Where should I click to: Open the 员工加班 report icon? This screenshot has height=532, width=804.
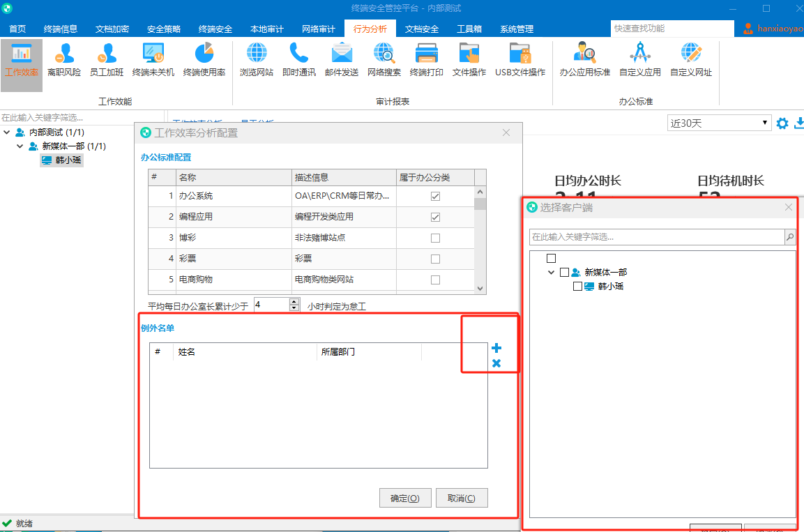107,60
